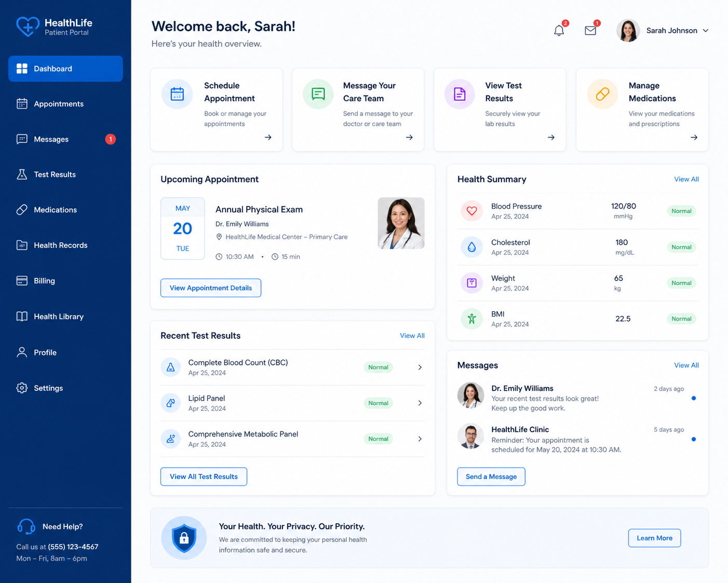Image resolution: width=728 pixels, height=583 pixels.
Task: Open Billing in the sidebar
Action: tap(65, 281)
